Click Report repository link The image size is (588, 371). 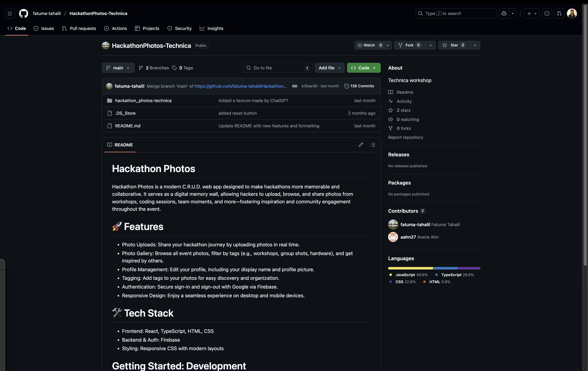pyautogui.click(x=405, y=137)
